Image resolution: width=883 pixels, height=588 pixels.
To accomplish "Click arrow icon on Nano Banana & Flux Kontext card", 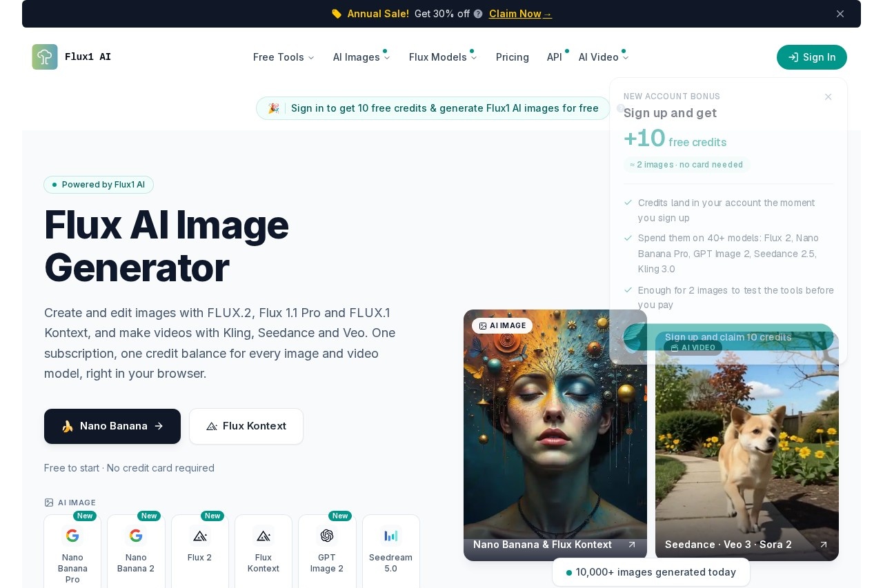I will pyautogui.click(x=631, y=545).
